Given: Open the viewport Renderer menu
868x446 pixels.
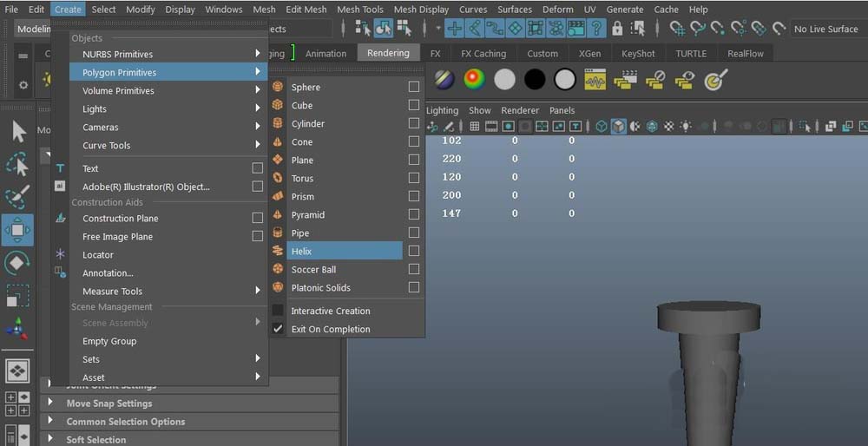Looking at the screenshot, I should [520, 111].
